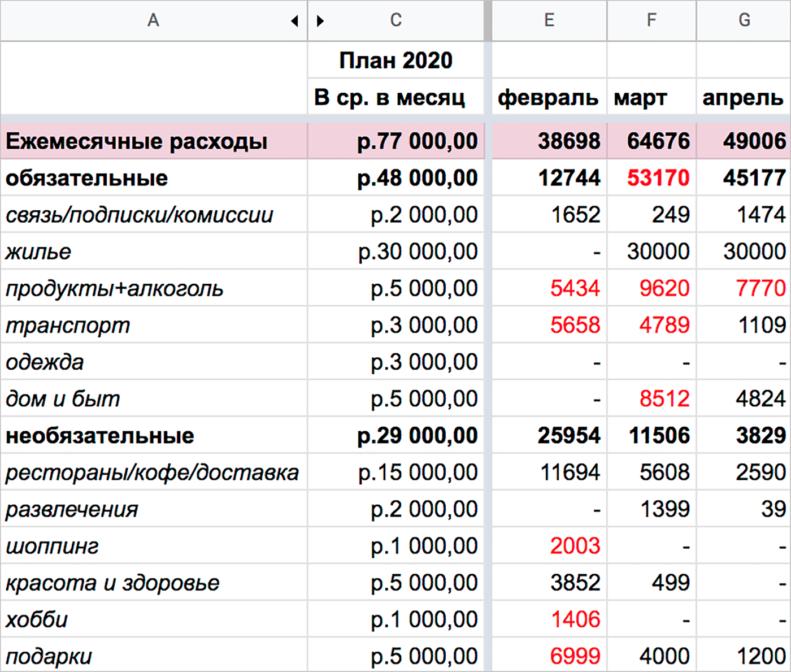Click plan cell 'р.29 000,00'
Image resolution: width=791 pixels, height=672 pixels.
[418, 435]
